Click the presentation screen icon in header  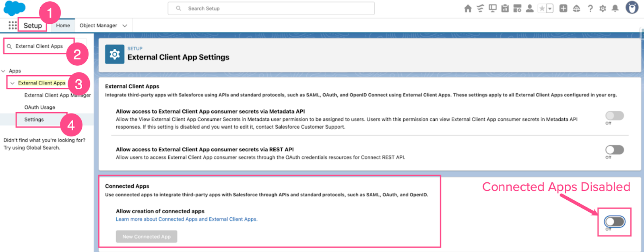(x=493, y=8)
